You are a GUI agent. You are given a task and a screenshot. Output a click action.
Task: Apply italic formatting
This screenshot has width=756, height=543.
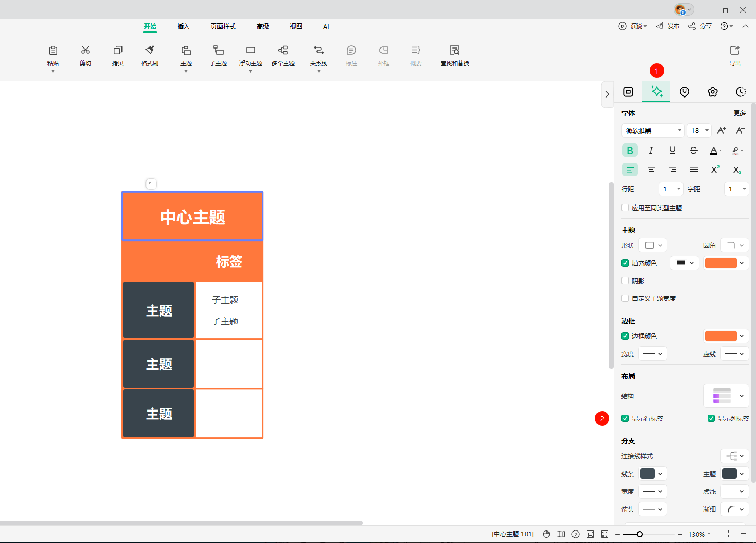tap(651, 150)
